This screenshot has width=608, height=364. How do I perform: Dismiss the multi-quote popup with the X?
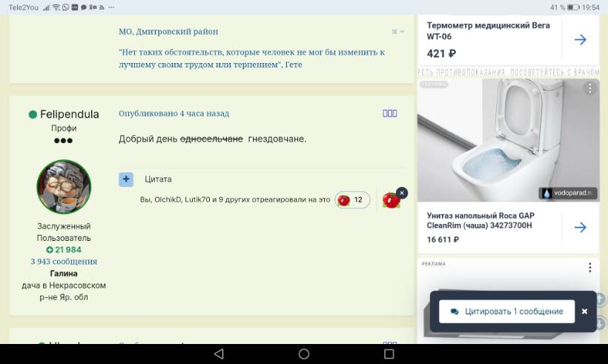point(584,311)
